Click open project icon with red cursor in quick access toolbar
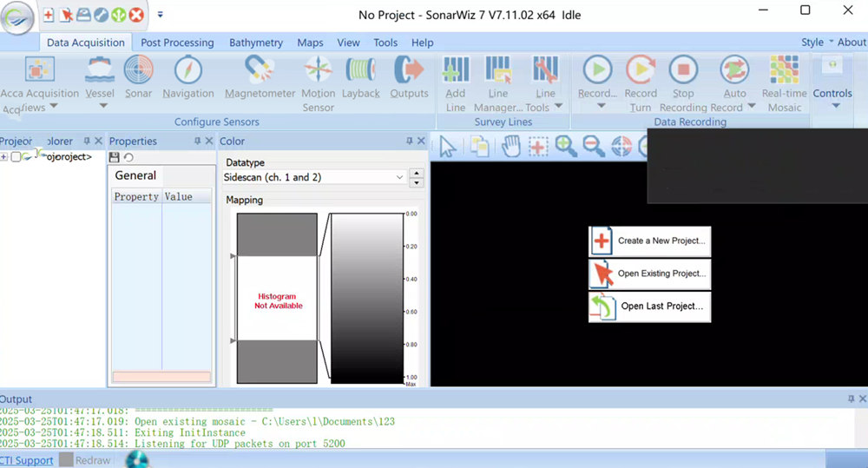The width and height of the screenshot is (868, 468). (67, 15)
